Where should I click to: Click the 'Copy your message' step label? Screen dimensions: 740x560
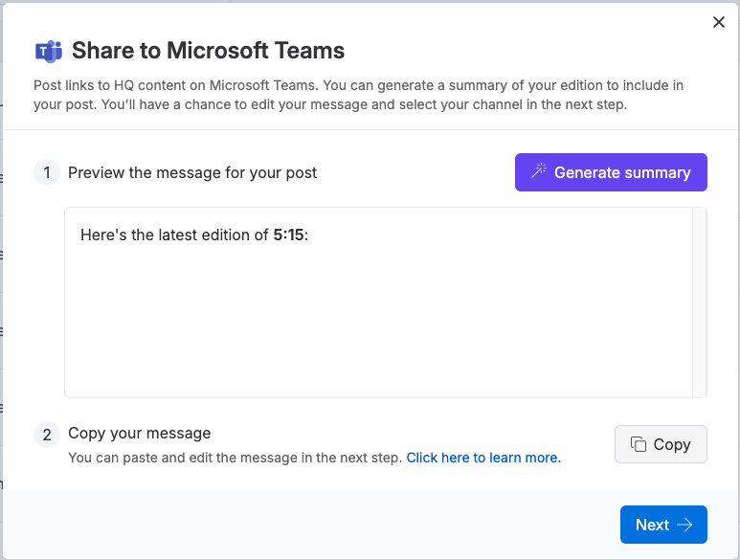pyautogui.click(x=140, y=433)
